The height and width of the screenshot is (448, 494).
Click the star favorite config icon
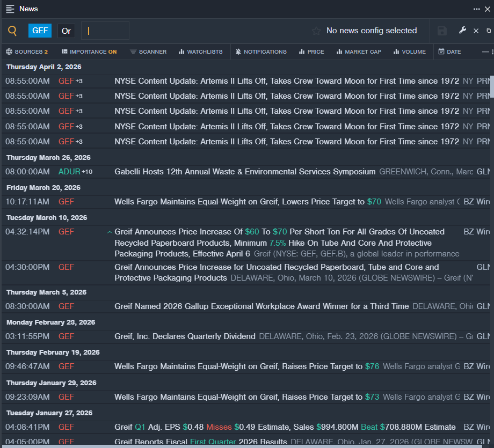[x=316, y=31]
